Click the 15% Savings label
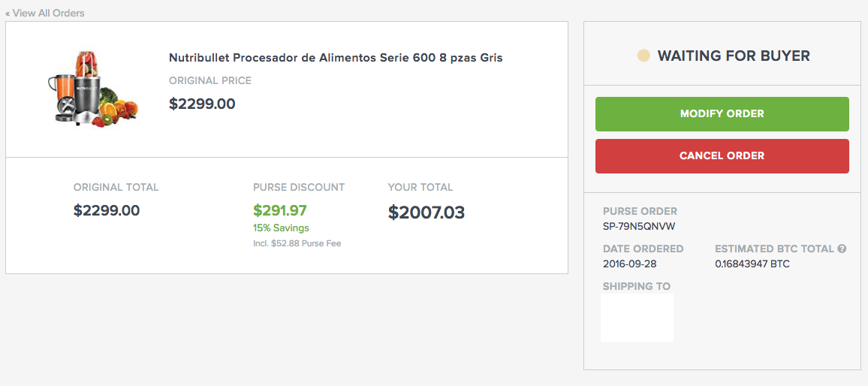 281,228
